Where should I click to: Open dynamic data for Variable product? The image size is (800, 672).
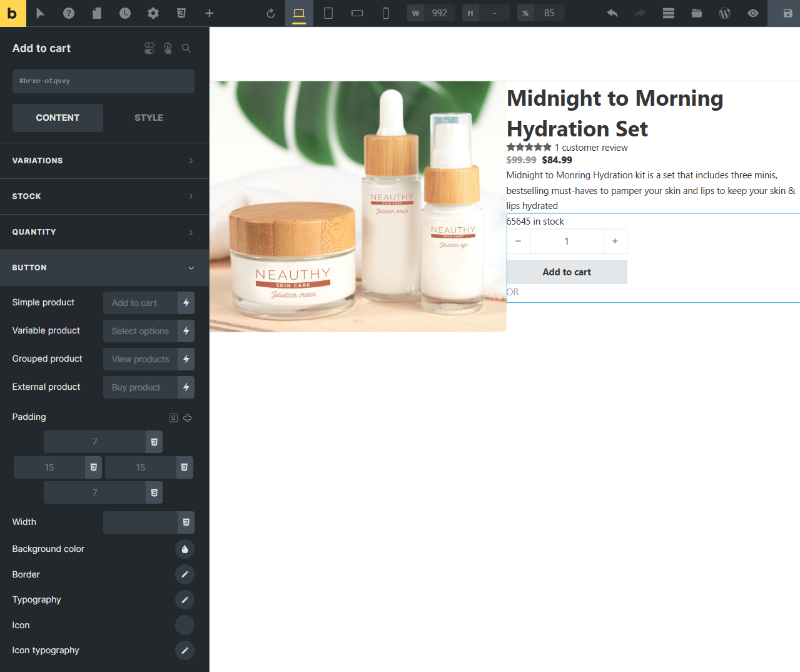point(186,331)
